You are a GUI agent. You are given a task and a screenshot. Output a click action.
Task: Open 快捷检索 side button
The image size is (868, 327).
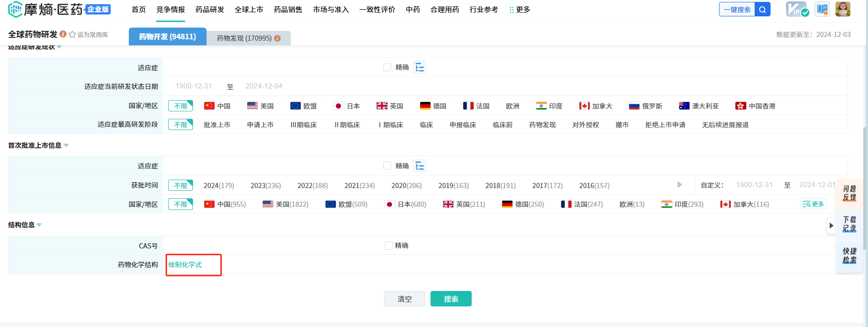click(849, 255)
